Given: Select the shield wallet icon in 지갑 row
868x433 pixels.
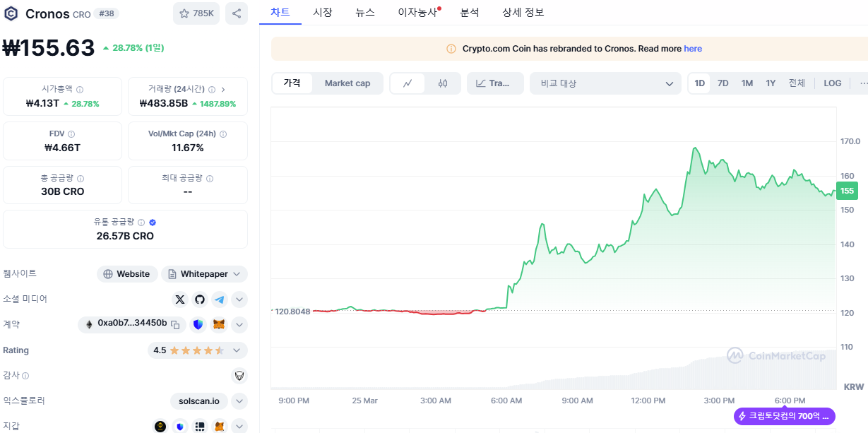Looking at the screenshot, I should (x=180, y=427).
